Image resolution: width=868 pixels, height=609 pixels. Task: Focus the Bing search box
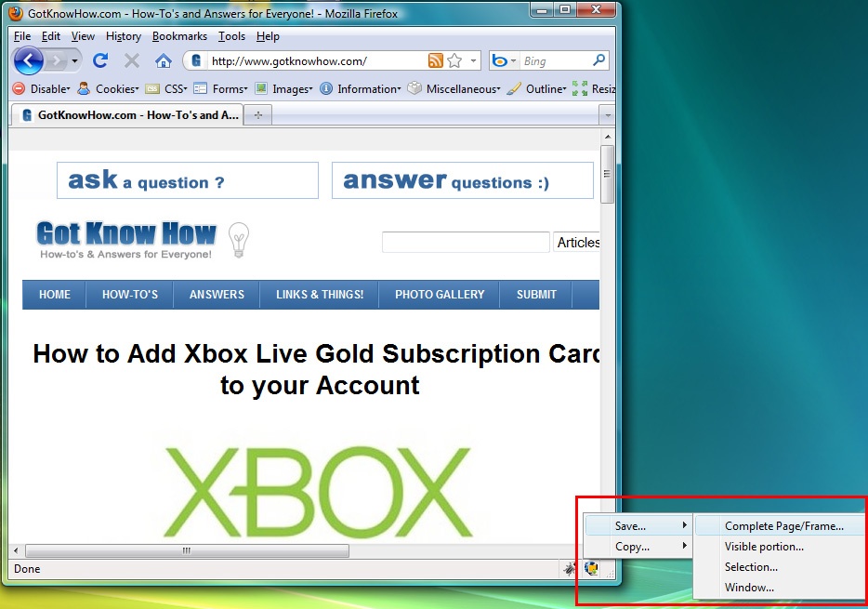point(555,61)
